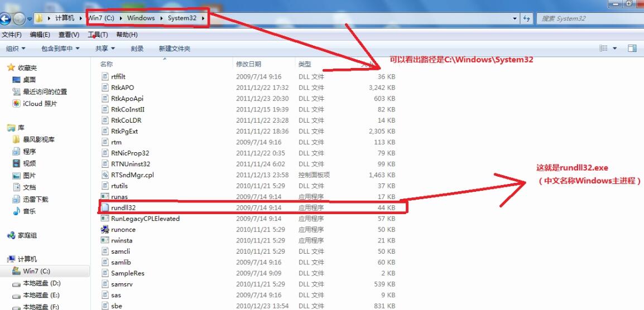The width and height of the screenshot is (644, 310).
Task: Select the iCloud 照片 favorites icon
Action: (x=16, y=104)
